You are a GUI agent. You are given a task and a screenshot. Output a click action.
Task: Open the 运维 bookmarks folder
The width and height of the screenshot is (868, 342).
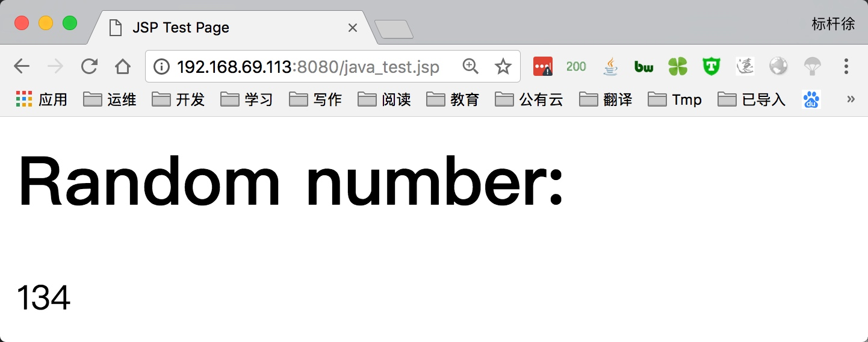(110, 99)
